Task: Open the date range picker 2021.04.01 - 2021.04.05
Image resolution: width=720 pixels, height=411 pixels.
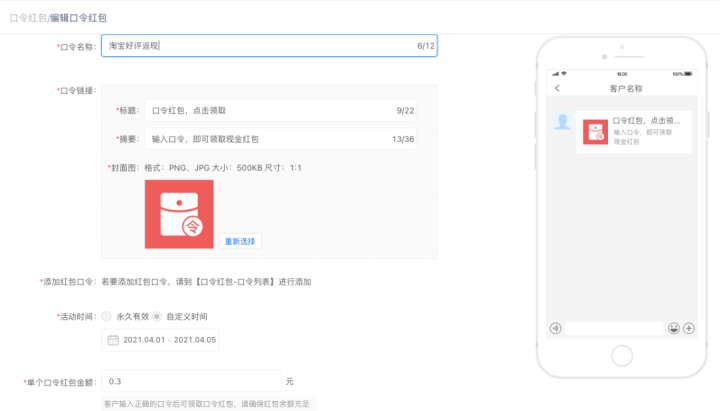Action: [167, 340]
